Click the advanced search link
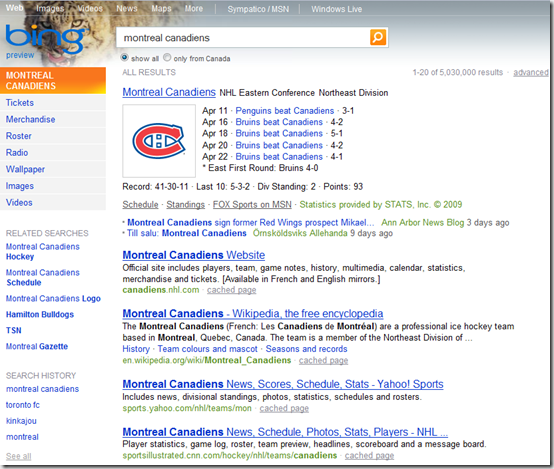 (531, 72)
